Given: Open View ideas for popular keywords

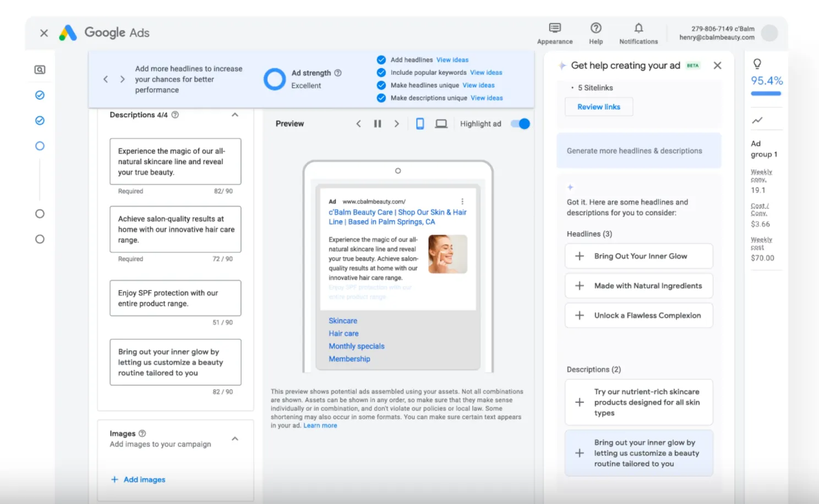Looking at the screenshot, I should 486,73.
